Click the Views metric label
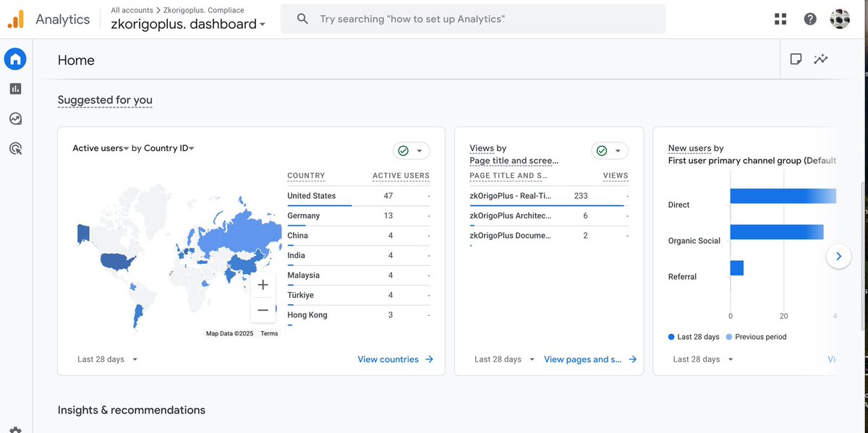 (481, 148)
